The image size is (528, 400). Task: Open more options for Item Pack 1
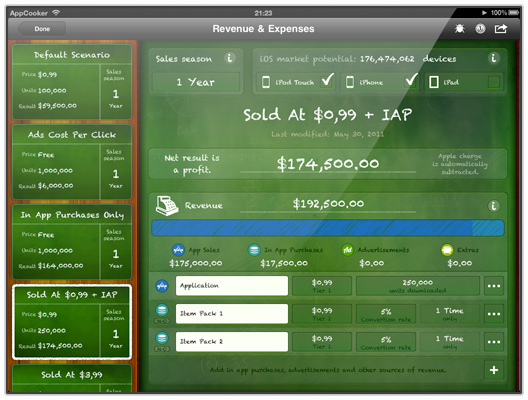(494, 314)
